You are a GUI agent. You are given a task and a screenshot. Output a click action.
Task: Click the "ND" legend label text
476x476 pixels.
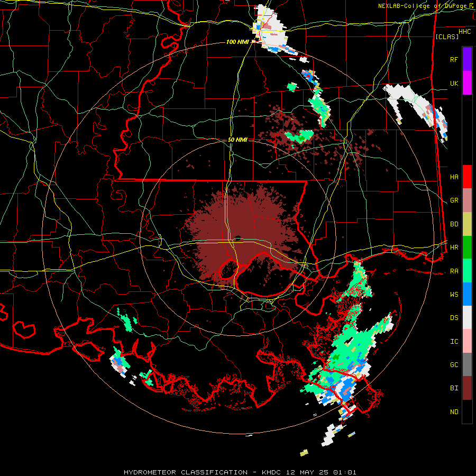(454, 412)
